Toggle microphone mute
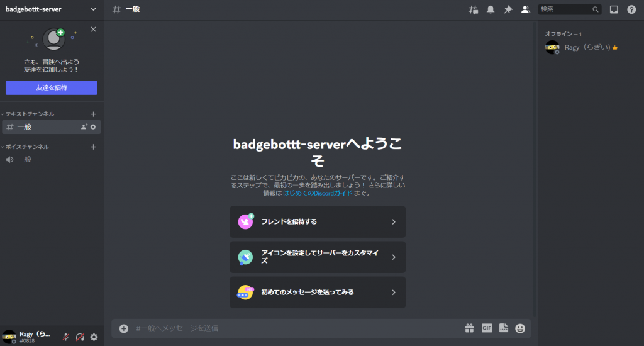644x346 pixels. pyautogui.click(x=65, y=337)
